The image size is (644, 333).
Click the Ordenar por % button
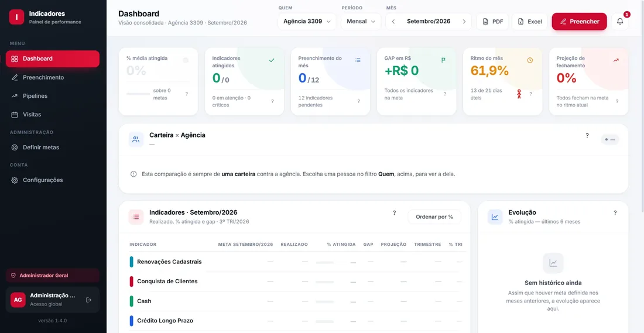coord(434,217)
